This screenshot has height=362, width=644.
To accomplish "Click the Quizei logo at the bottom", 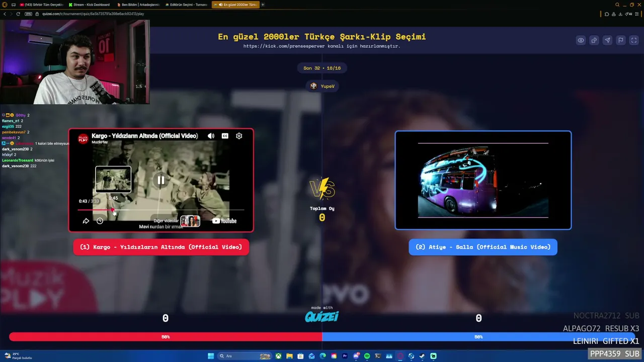I will click(322, 316).
